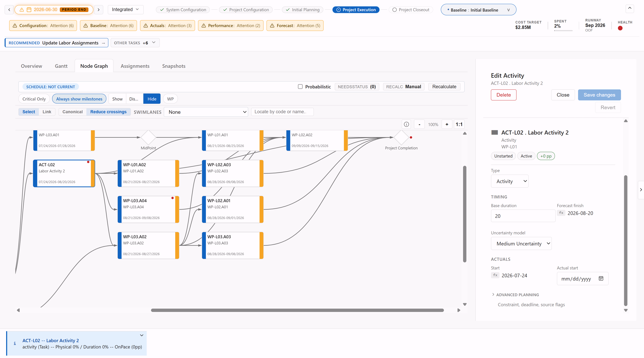Toggle the WP filter pill
This screenshot has width=644, height=358.
pos(170,99)
